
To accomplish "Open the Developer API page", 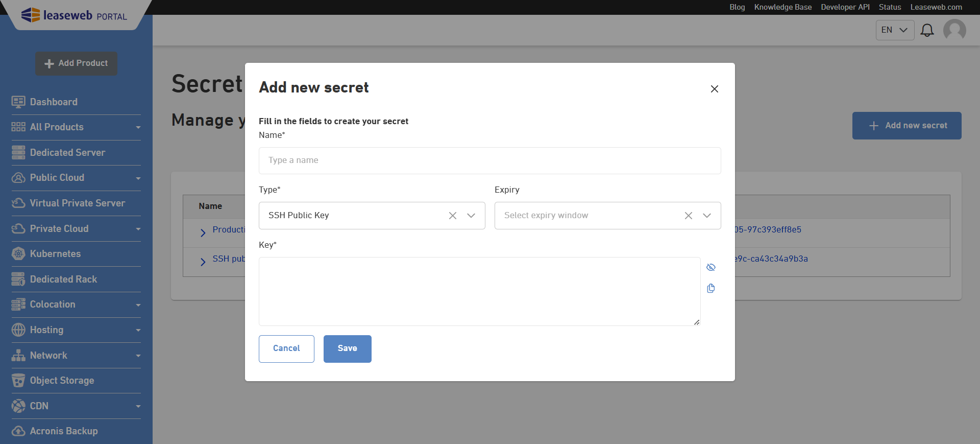I will (x=845, y=7).
